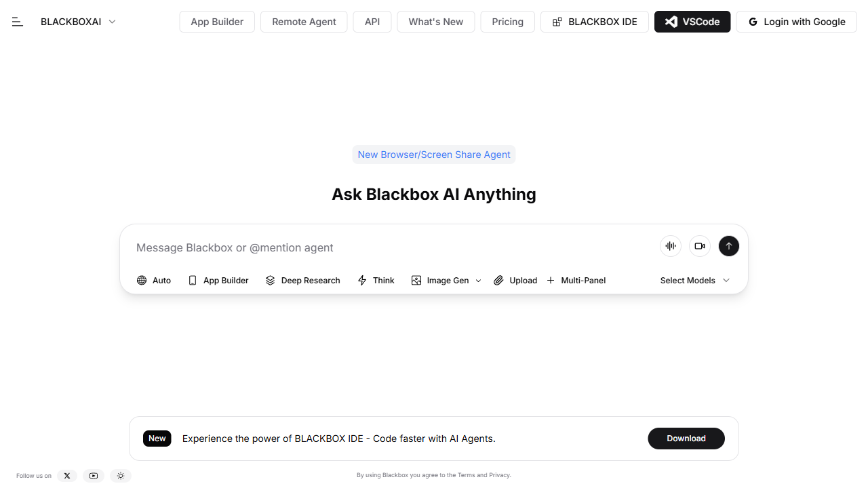Toggle Deep Research mode

pyautogui.click(x=302, y=281)
